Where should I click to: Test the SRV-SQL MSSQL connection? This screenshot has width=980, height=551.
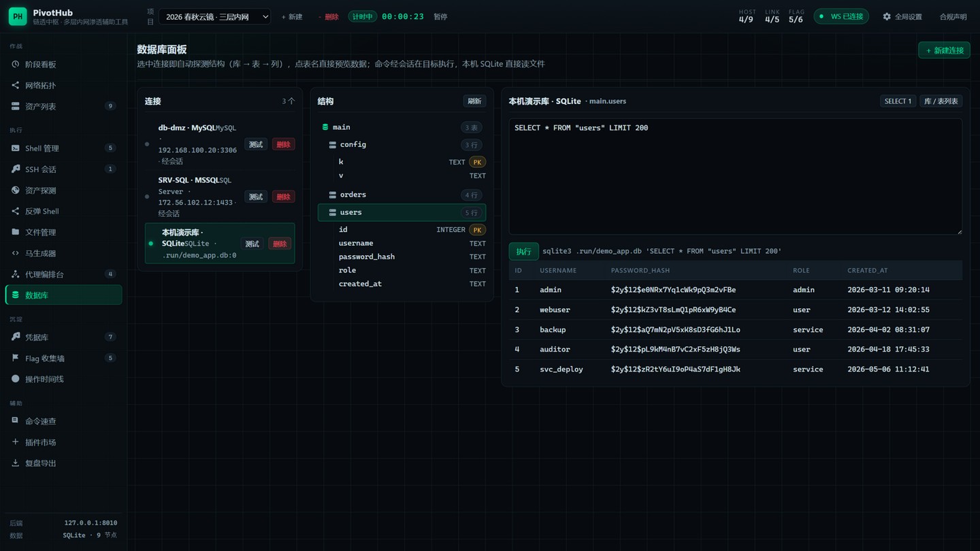point(256,197)
